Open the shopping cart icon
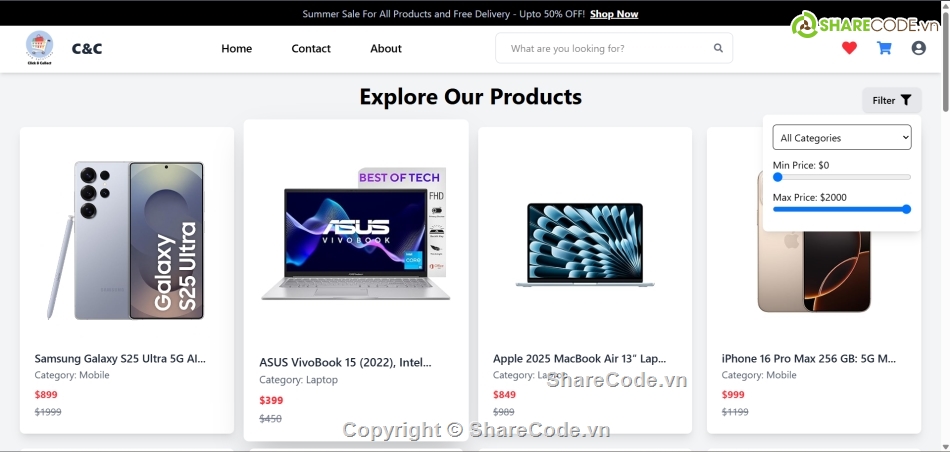Viewport: 950px width, 452px height. pyautogui.click(x=884, y=48)
